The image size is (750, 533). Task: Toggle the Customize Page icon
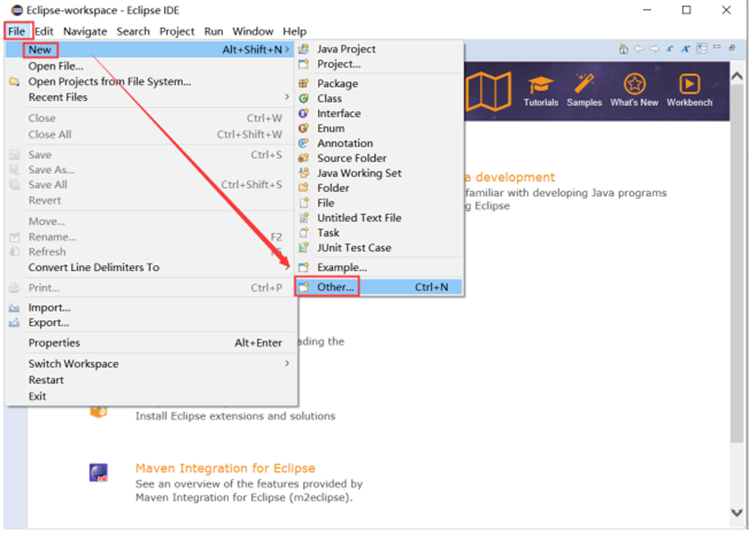click(701, 48)
